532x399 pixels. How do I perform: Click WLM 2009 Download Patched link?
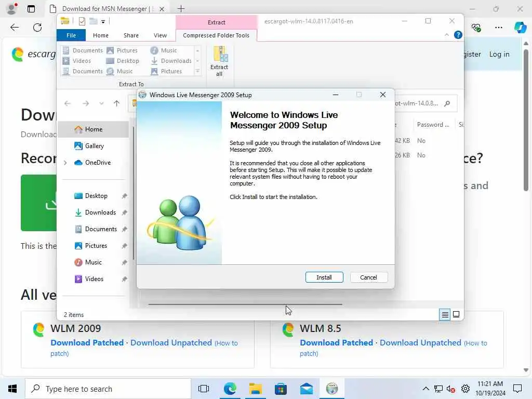[x=87, y=343]
